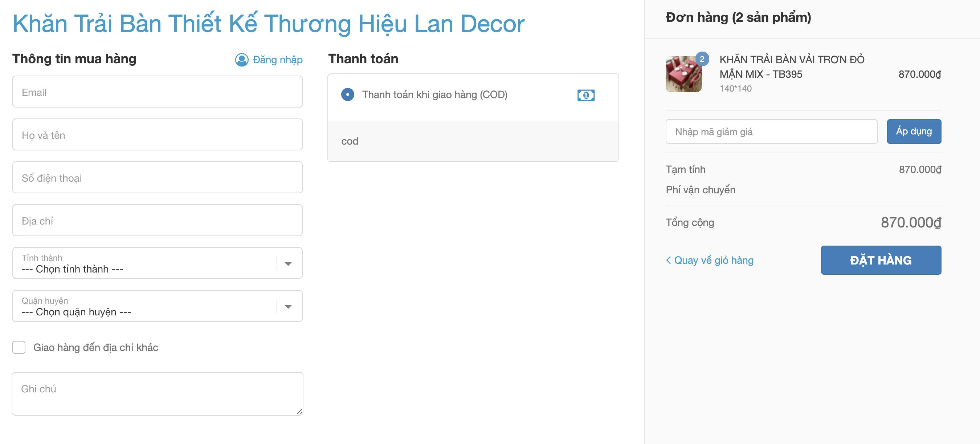Open the Tỉnh thành dropdown
Viewport: 980px width, 444px height.
(x=157, y=263)
